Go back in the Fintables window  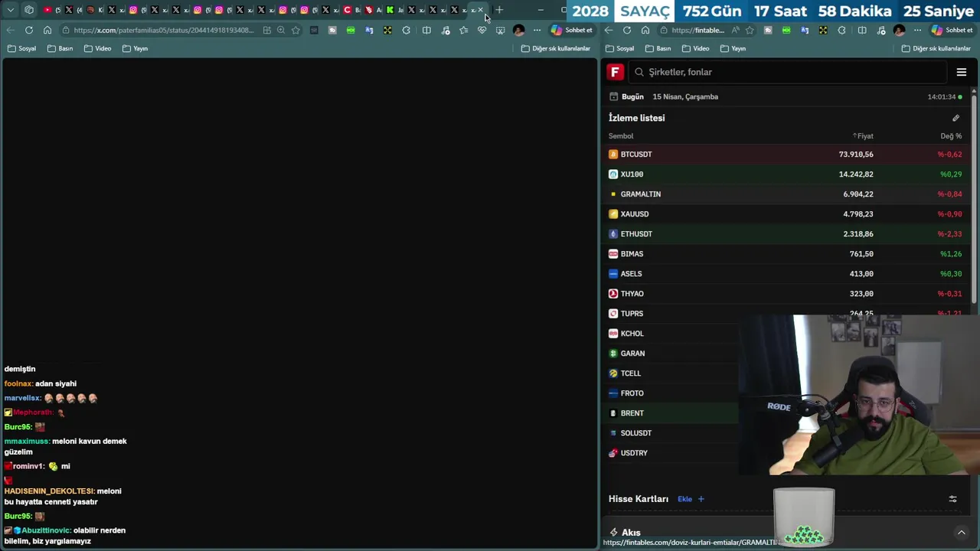(609, 30)
